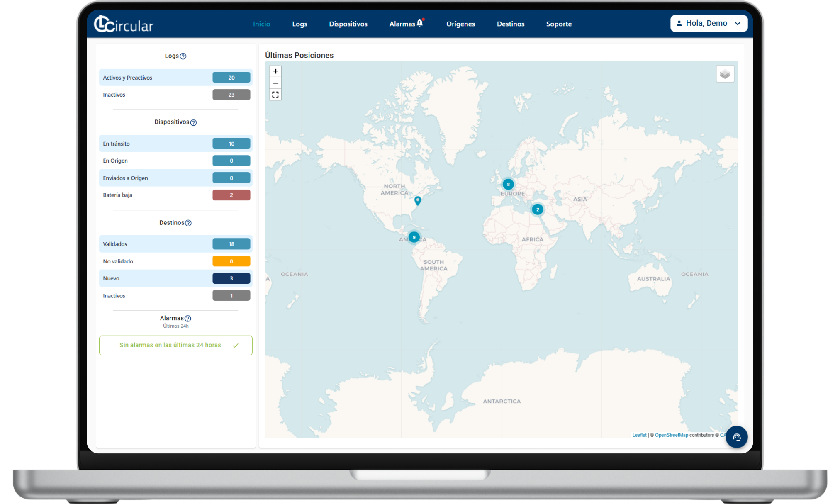Click the Batería baja red count badge

231,195
